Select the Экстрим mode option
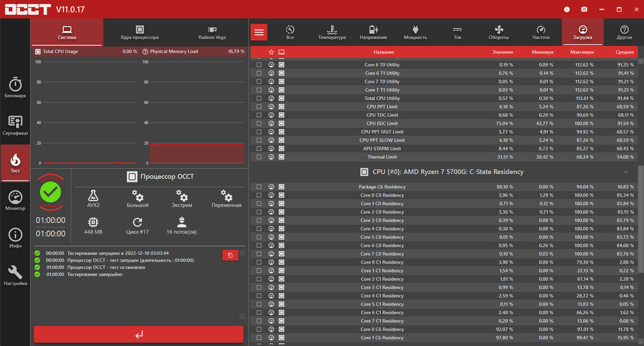 tap(182, 199)
